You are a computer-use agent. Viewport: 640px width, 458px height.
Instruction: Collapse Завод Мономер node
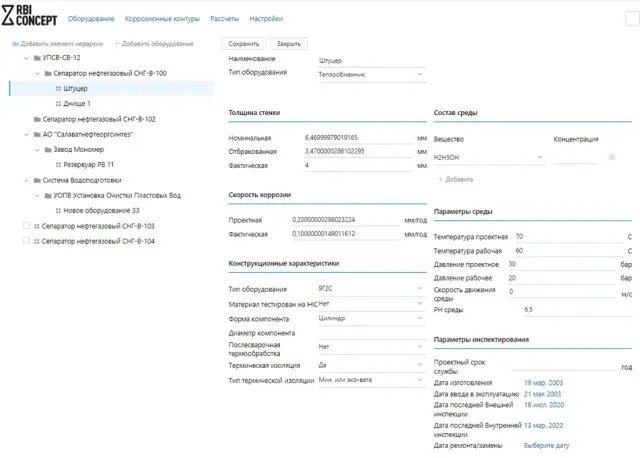[37, 150]
